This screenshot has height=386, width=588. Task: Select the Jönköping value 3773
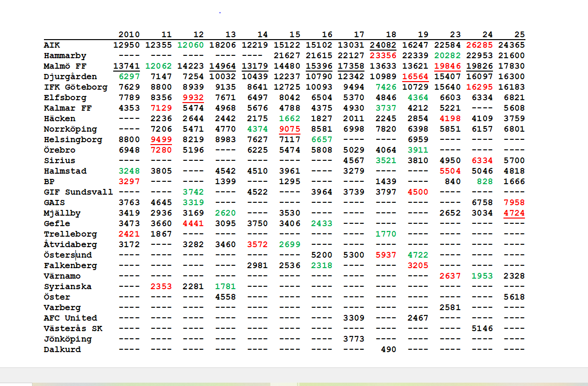(353, 339)
